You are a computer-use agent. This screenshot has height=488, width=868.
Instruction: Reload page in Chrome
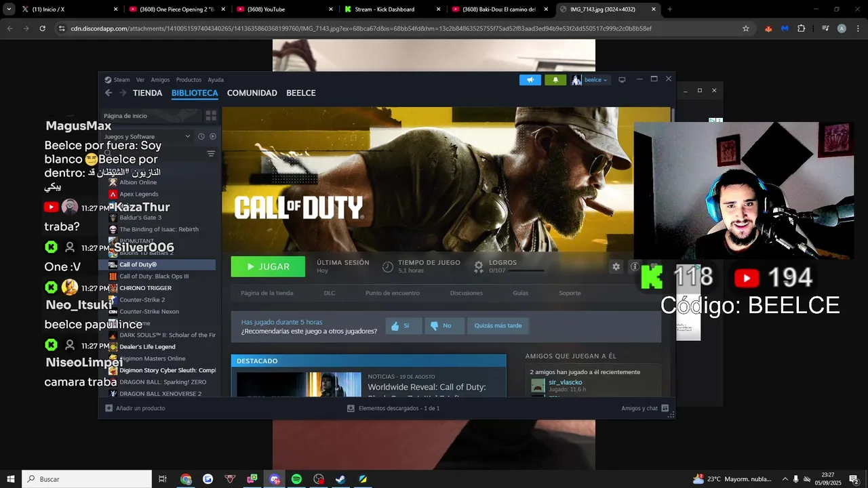pyautogui.click(x=42, y=28)
